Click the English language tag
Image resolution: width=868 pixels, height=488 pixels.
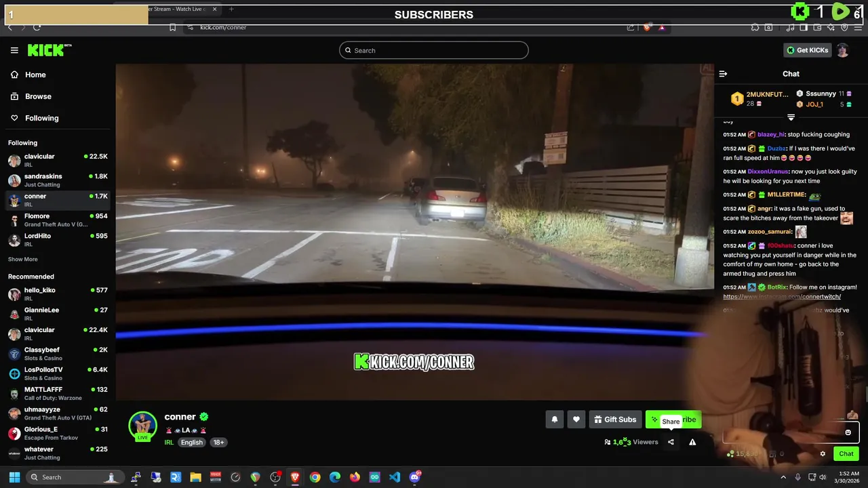[192, 442]
